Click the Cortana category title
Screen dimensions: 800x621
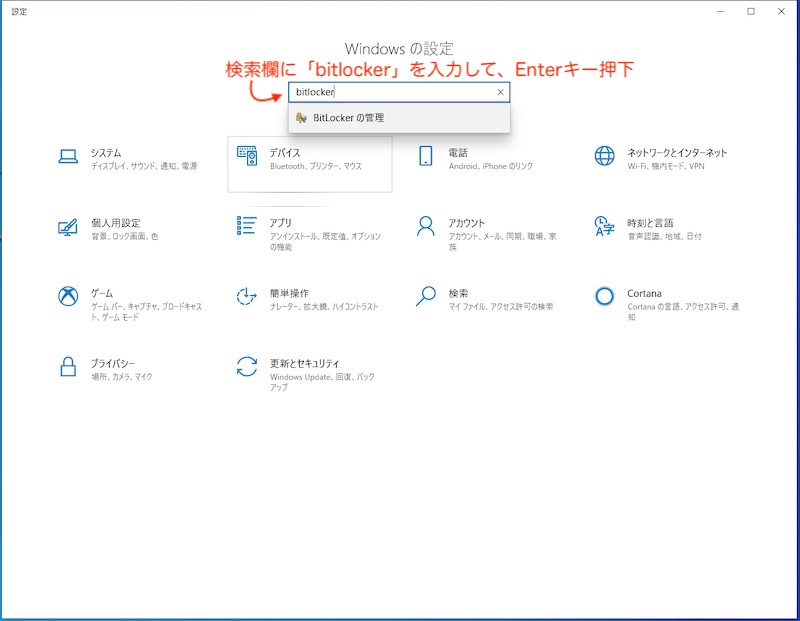click(x=644, y=293)
